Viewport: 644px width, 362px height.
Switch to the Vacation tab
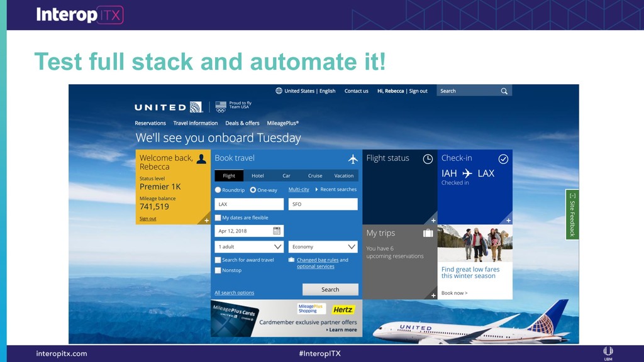344,176
